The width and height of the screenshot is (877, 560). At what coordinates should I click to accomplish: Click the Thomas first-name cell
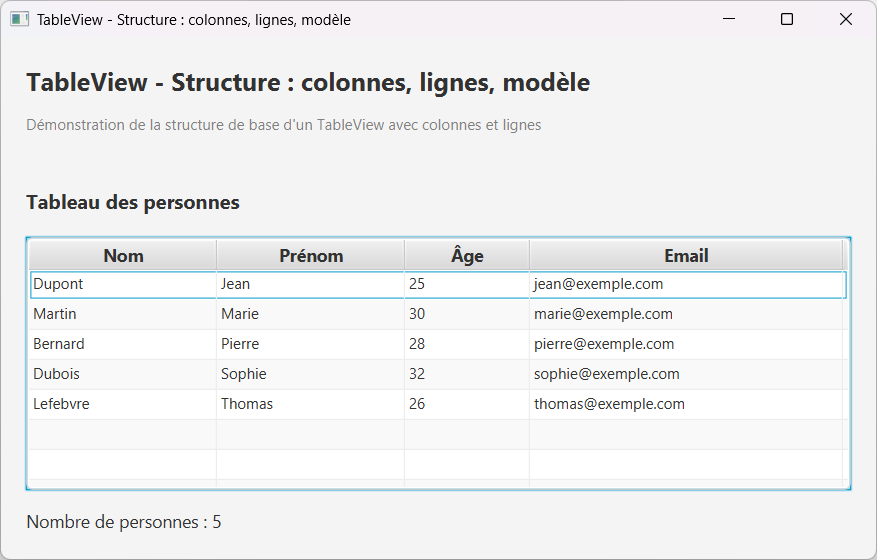click(x=310, y=404)
